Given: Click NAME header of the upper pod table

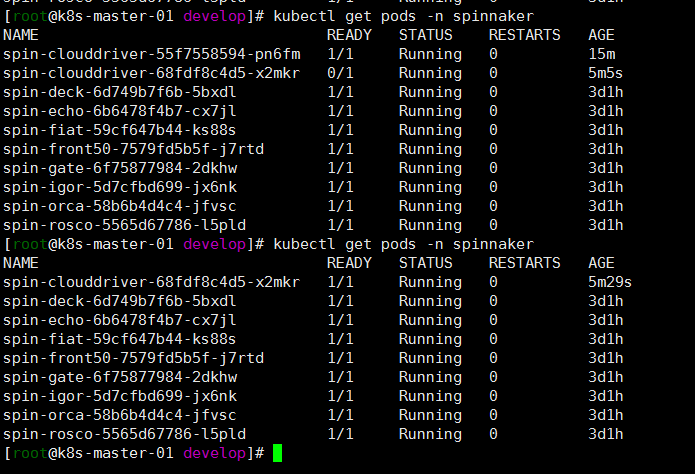Looking at the screenshot, I should [x=21, y=35].
